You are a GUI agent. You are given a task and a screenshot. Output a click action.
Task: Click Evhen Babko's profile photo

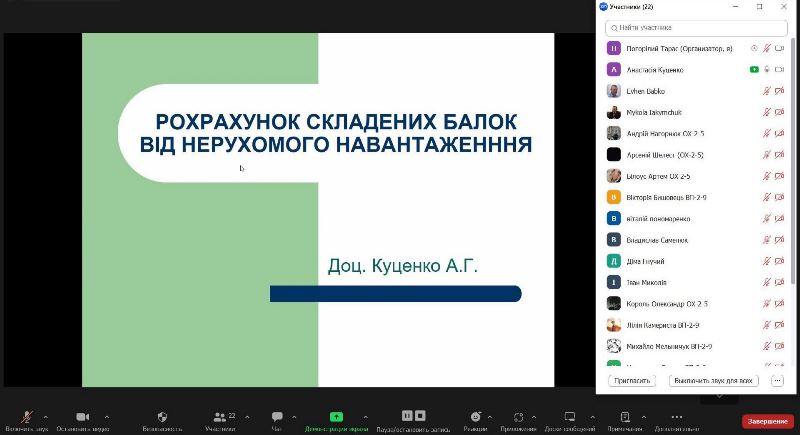[x=613, y=91]
